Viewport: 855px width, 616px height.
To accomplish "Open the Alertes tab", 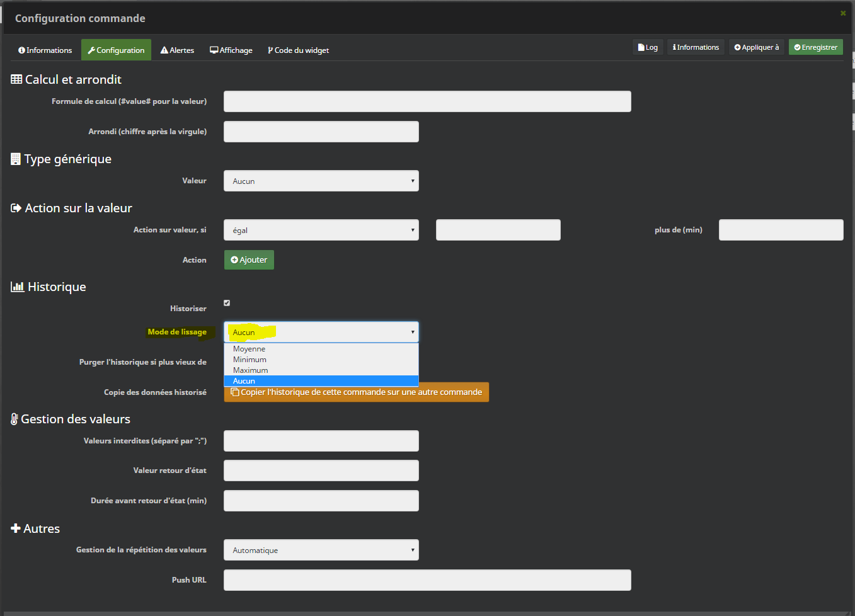I will pos(177,50).
